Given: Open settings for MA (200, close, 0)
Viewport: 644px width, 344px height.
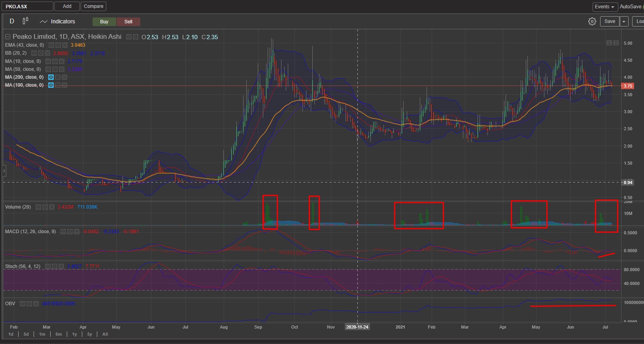Looking at the screenshot, I should pos(58,77).
